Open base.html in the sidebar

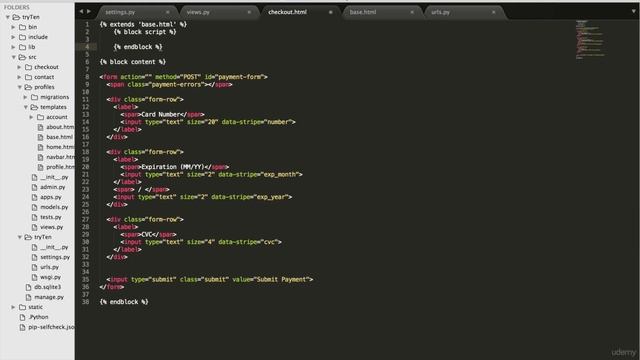pos(60,137)
